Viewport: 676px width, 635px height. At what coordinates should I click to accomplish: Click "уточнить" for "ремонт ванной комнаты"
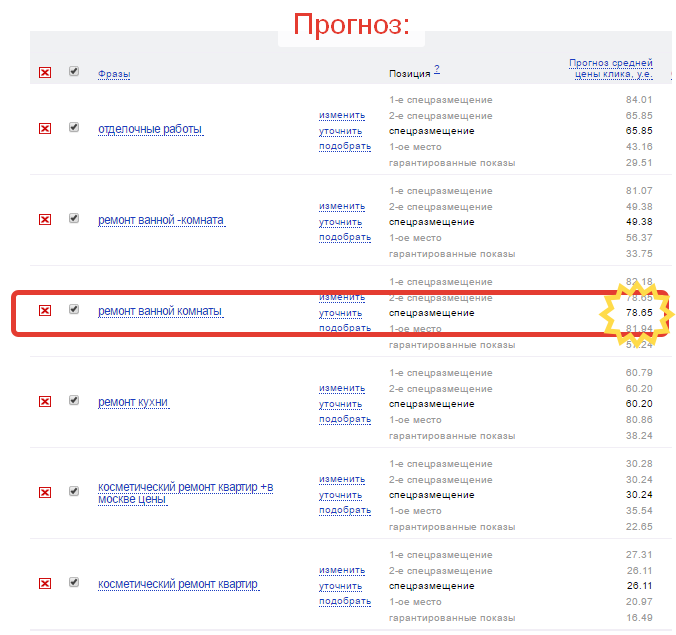[x=341, y=313]
